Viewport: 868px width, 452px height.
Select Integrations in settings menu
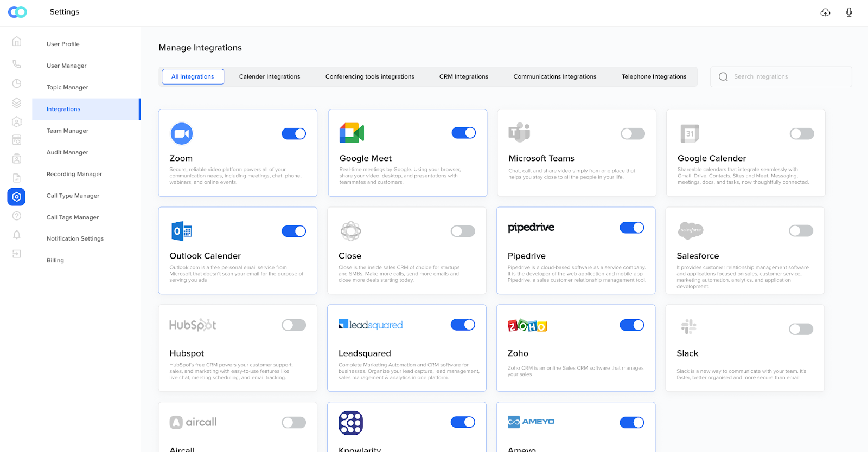coord(86,109)
